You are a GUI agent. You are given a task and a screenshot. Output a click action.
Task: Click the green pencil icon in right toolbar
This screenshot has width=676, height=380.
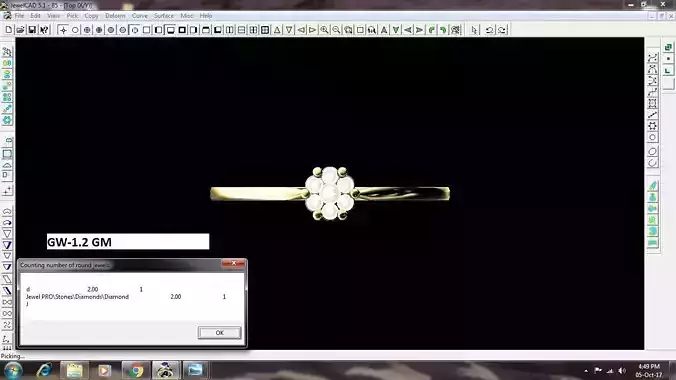pos(653,186)
